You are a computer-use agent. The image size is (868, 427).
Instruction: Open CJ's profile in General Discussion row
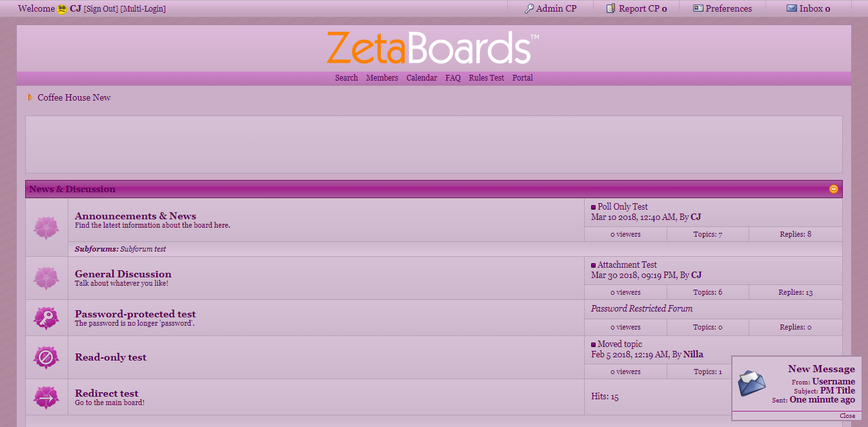coord(696,275)
